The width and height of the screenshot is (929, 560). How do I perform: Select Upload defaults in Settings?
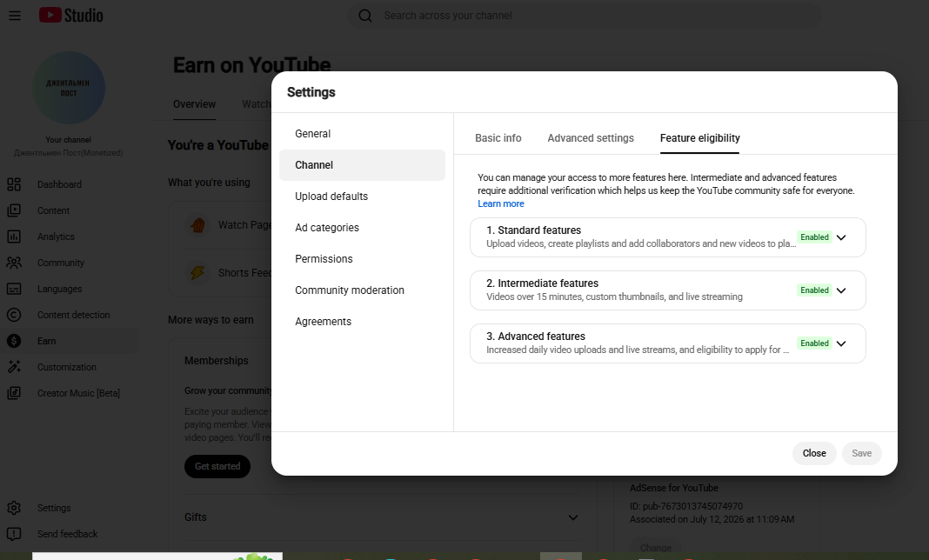coord(362,197)
